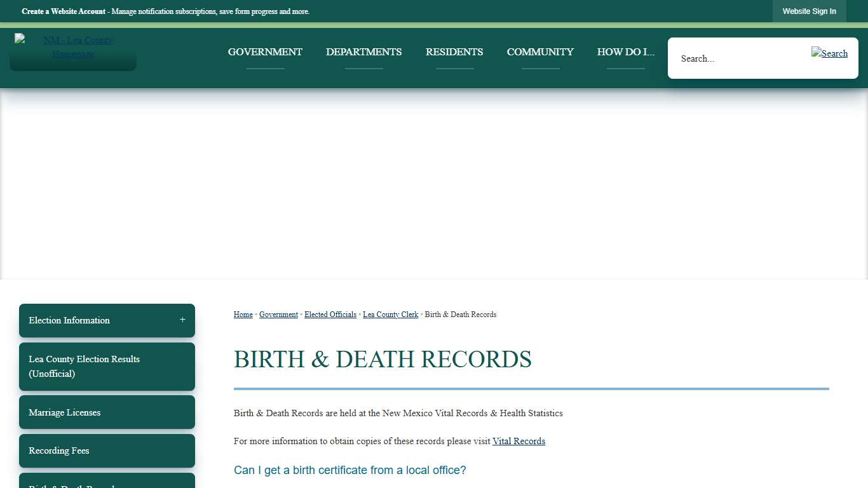Open Elected Officials breadcrumb link
Viewport: 868px width, 488px height.
tap(330, 314)
